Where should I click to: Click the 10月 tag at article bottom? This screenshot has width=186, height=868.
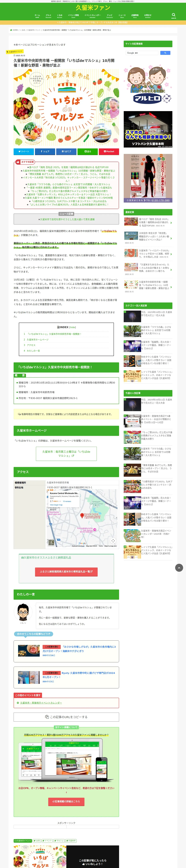37,841
